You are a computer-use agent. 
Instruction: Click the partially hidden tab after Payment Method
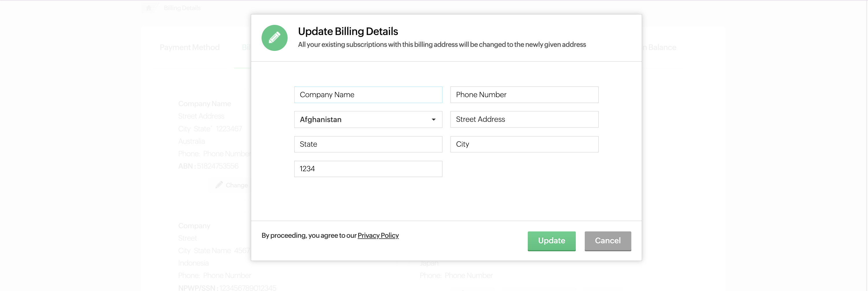(246, 47)
